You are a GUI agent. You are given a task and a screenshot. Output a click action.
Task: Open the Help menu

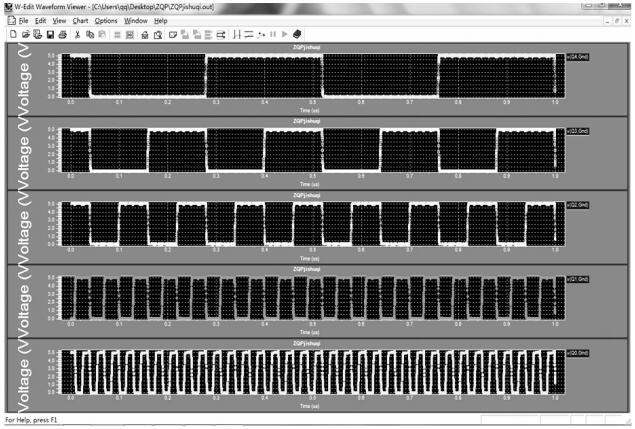pyautogui.click(x=160, y=21)
